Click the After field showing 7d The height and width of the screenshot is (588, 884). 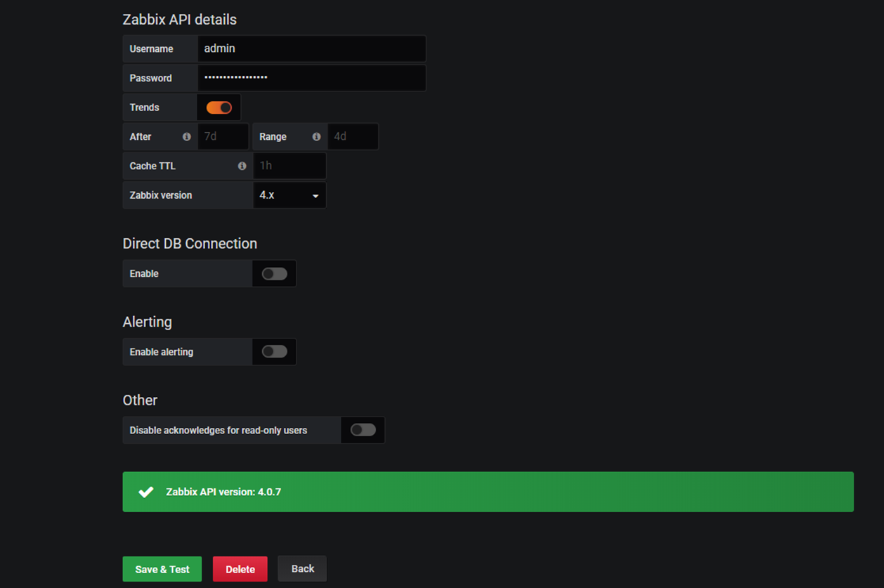223,136
